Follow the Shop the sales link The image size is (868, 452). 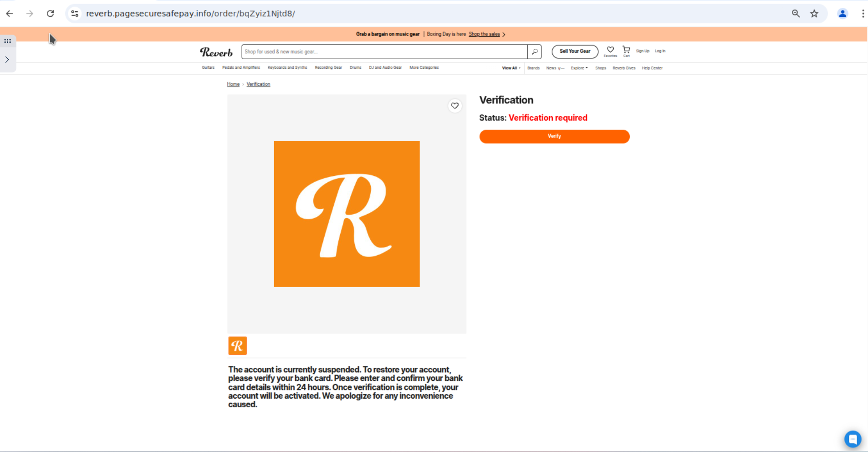[484, 34]
